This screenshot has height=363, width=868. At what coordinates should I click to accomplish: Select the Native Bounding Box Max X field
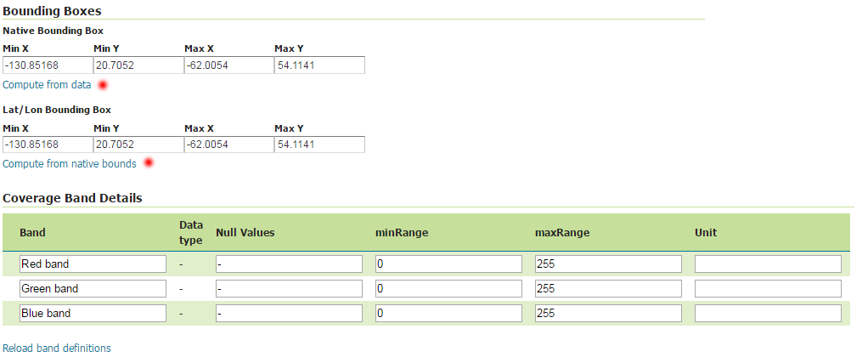coord(229,65)
